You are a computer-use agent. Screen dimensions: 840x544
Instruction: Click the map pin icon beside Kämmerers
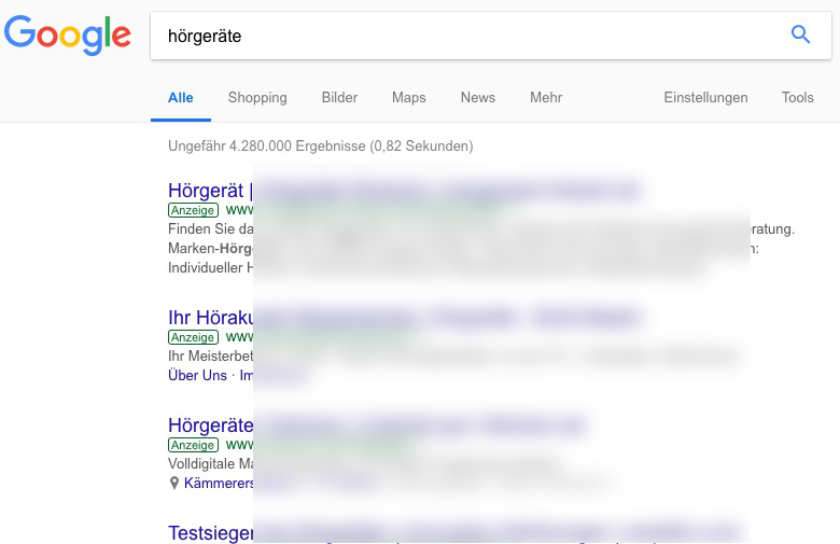(174, 483)
